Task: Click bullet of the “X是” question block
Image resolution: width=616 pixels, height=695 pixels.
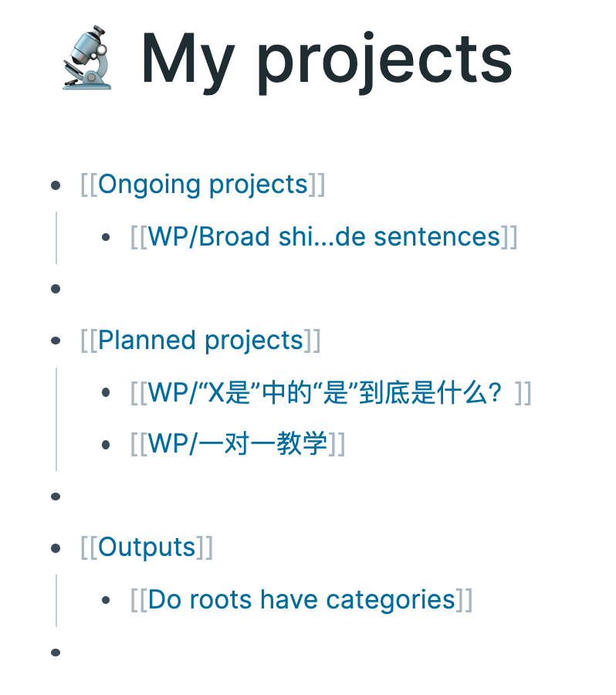Action: [x=106, y=392]
